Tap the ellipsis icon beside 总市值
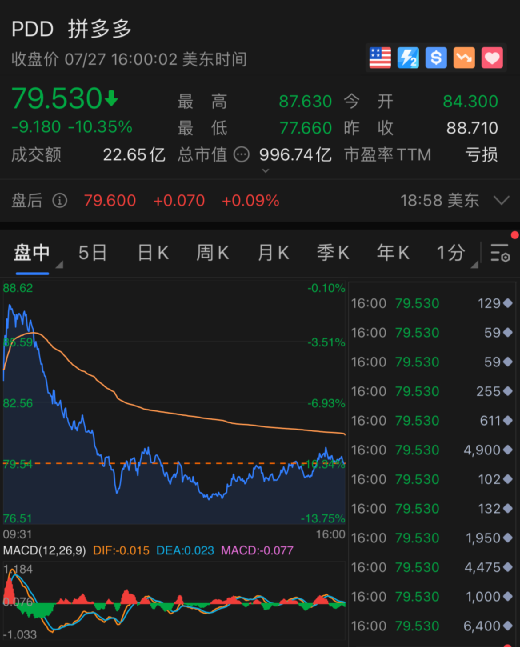Screen dimensions: 520x647 (241, 155)
